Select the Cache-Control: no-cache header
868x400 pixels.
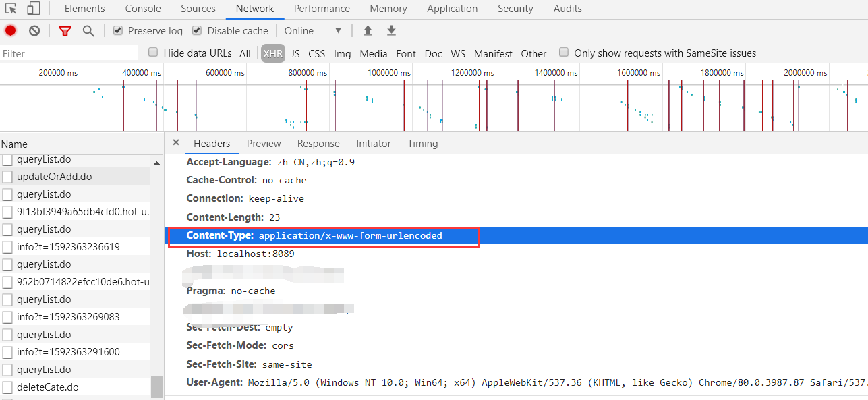point(246,180)
